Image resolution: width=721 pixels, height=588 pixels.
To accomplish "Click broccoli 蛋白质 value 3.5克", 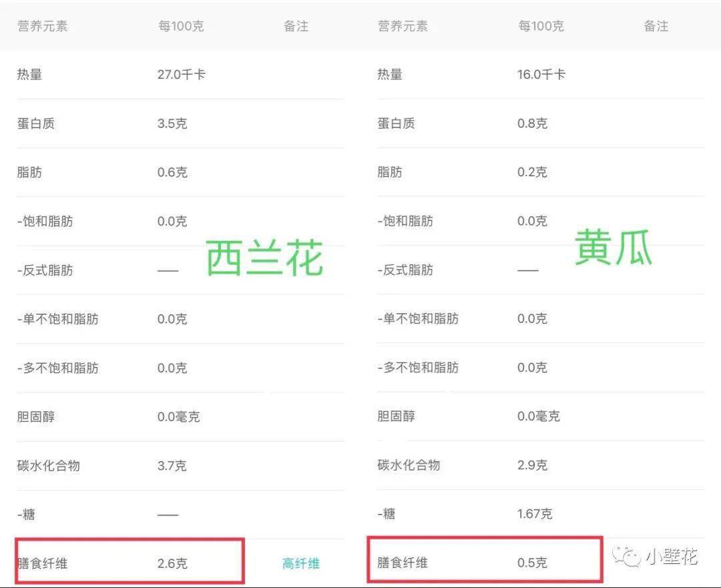I will point(172,123).
